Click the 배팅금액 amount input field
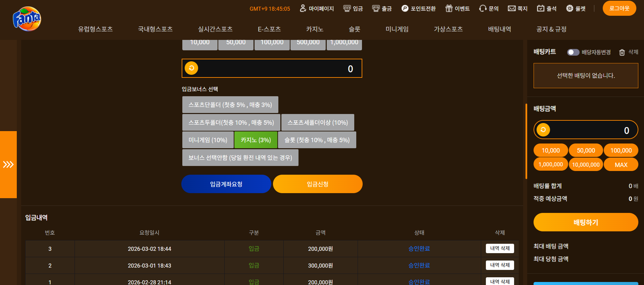The image size is (644, 285). (586, 130)
